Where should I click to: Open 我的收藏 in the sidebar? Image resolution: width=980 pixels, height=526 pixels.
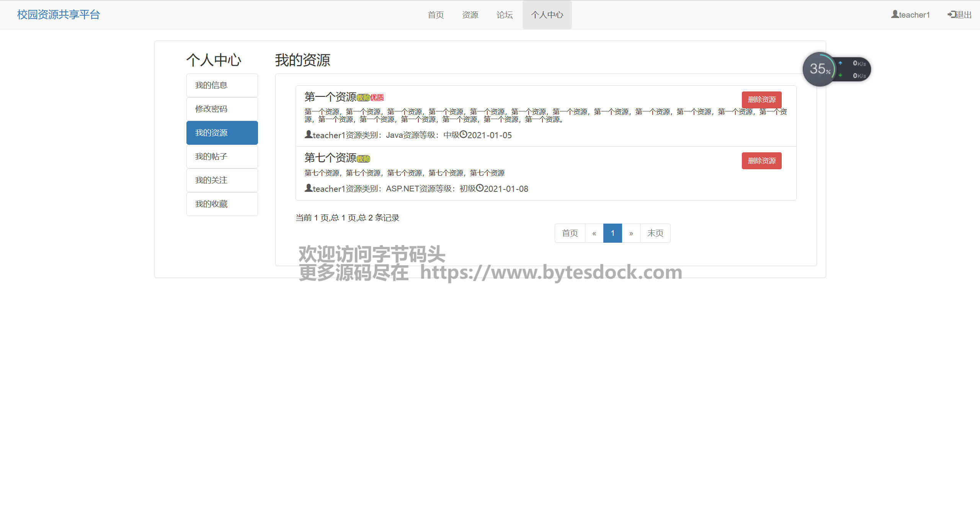click(222, 204)
